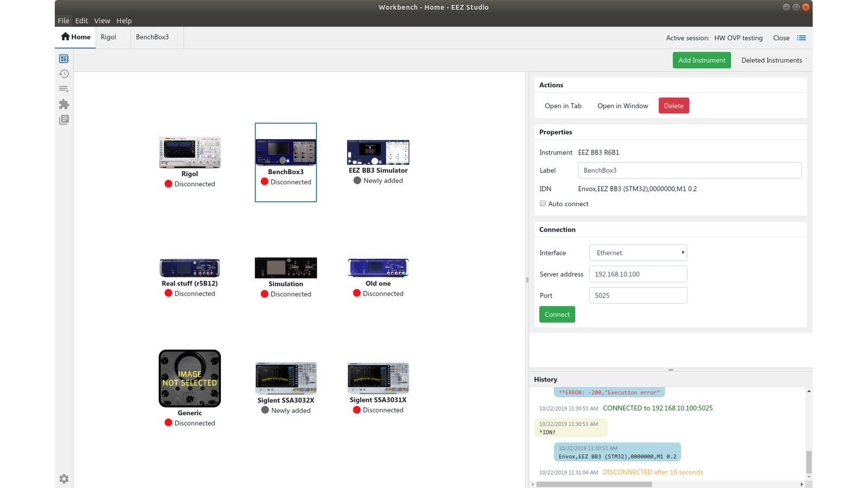868x488 pixels.
Task: Open the File menu
Action: point(63,21)
